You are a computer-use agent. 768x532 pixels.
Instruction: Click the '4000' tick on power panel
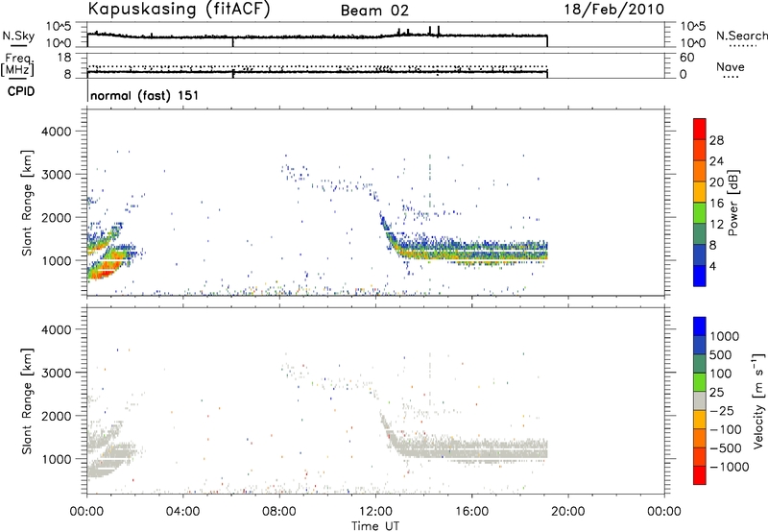pos(56,132)
